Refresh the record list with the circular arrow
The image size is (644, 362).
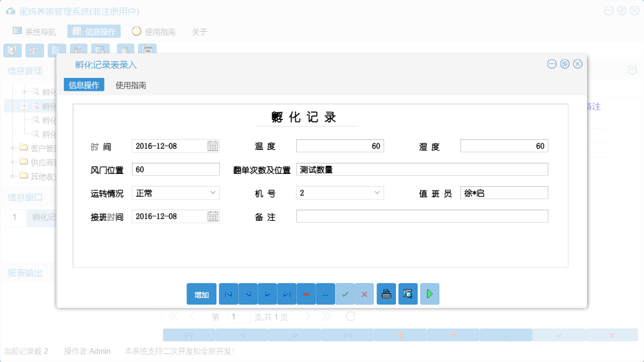(350, 316)
